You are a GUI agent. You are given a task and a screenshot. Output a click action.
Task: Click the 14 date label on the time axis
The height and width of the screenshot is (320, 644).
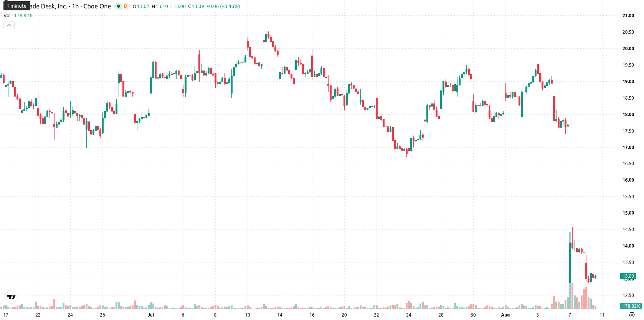coord(280,315)
